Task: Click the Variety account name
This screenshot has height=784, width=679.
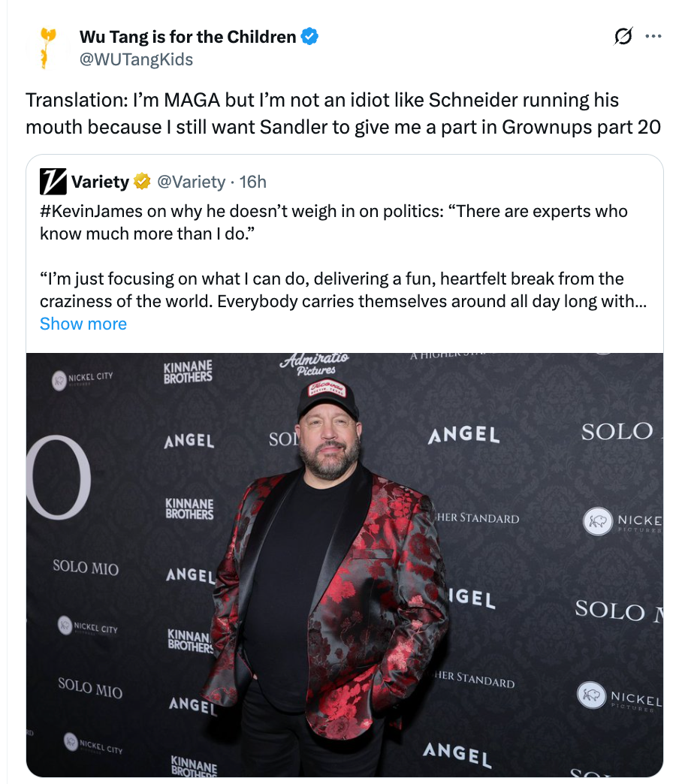Action: point(100,182)
